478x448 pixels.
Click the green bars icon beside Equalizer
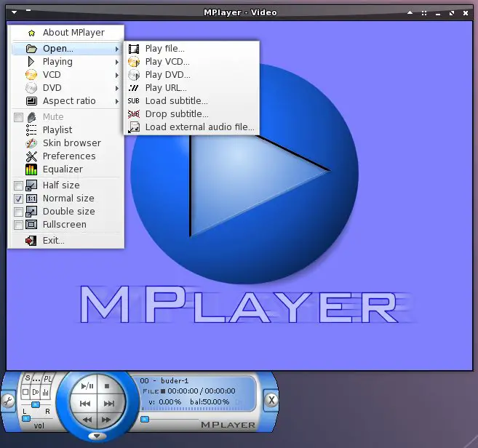tap(31, 169)
